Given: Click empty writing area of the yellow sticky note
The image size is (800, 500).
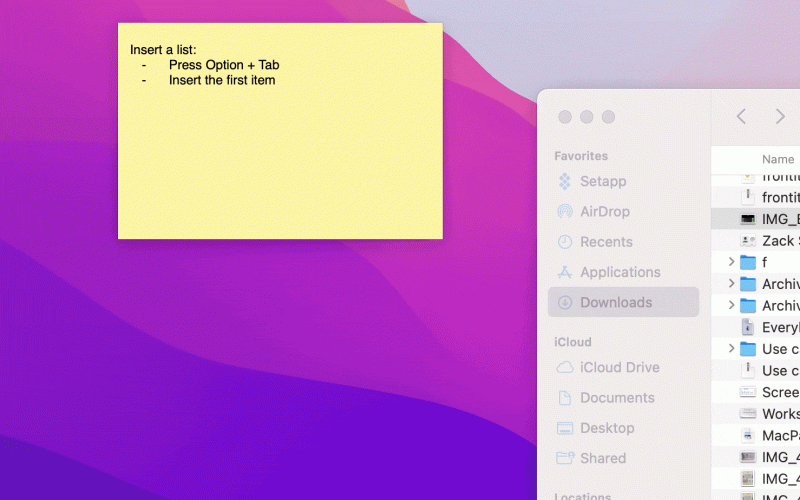Looking at the screenshot, I should coord(280,163).
